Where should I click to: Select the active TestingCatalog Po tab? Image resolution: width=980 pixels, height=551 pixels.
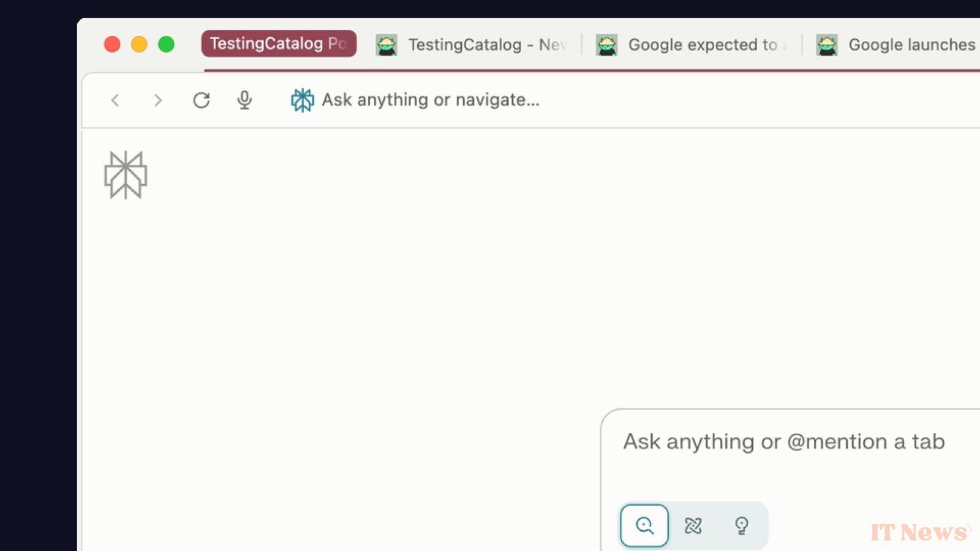pyautogui.click(x=279, y=43)
